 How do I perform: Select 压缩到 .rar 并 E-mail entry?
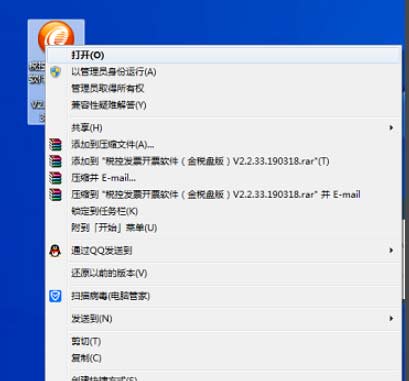point(224,194)
